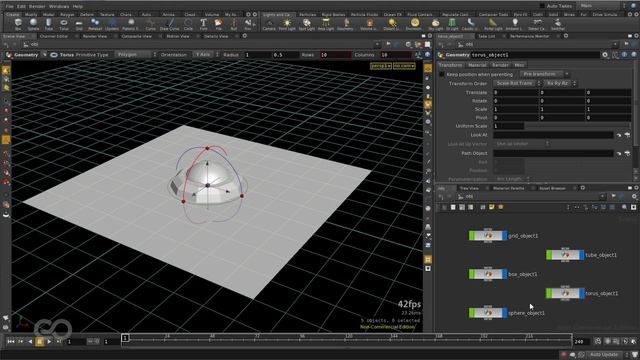Screen dimensions: 640x360
Task: Toggle the Auto Takes checkbox
Action: pyautogui.click(x=542, y=6)
